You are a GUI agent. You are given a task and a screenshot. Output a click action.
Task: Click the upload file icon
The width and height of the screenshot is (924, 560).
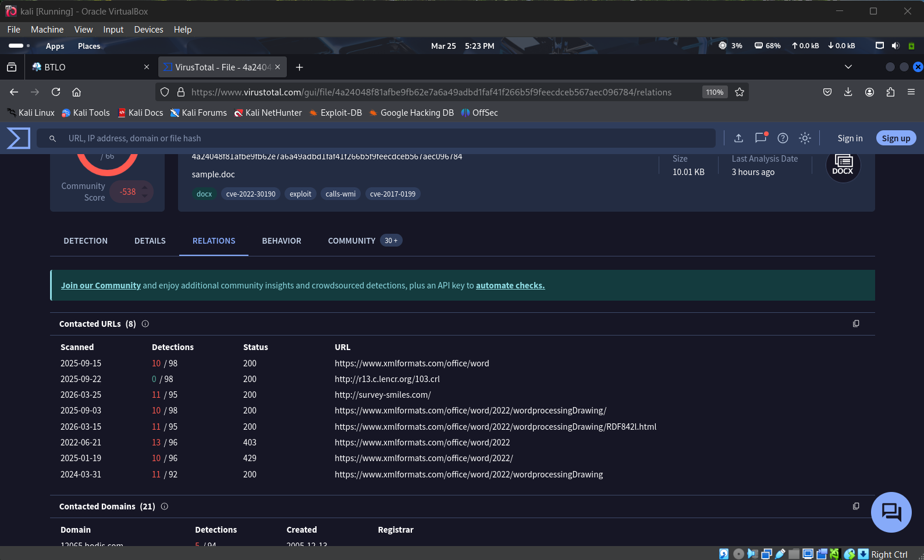coord(738,138)
